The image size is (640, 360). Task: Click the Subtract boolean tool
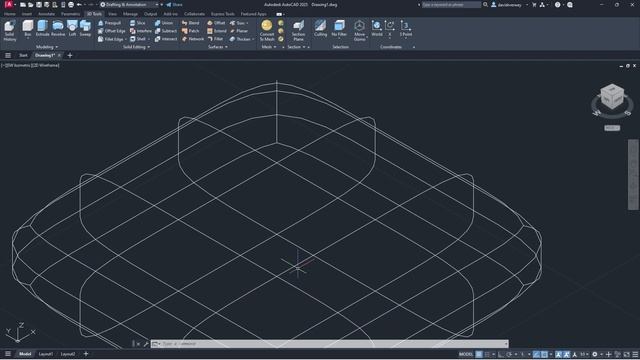166,31
